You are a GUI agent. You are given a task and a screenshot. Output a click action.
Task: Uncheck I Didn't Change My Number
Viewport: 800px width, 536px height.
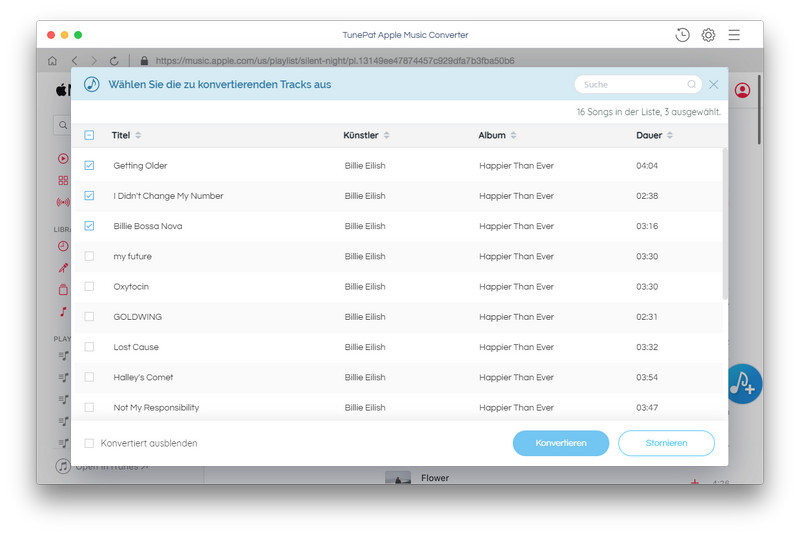pyautogui.click(x=89, y=195)
